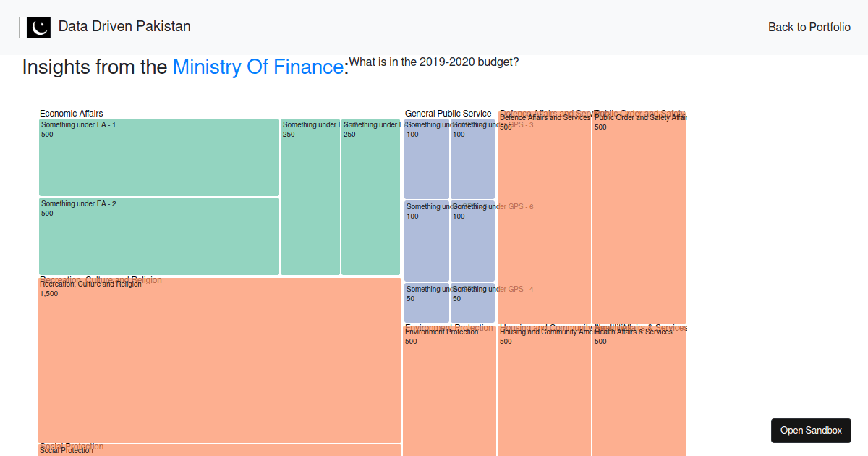Click the 'Something under EA - 2' cell

click(x=158, y=235)
